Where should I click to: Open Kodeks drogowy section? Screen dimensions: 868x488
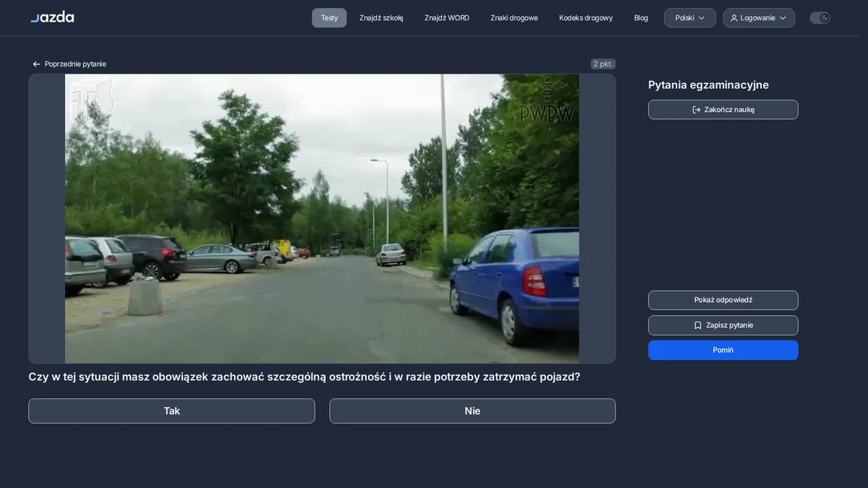coord(586,18)
